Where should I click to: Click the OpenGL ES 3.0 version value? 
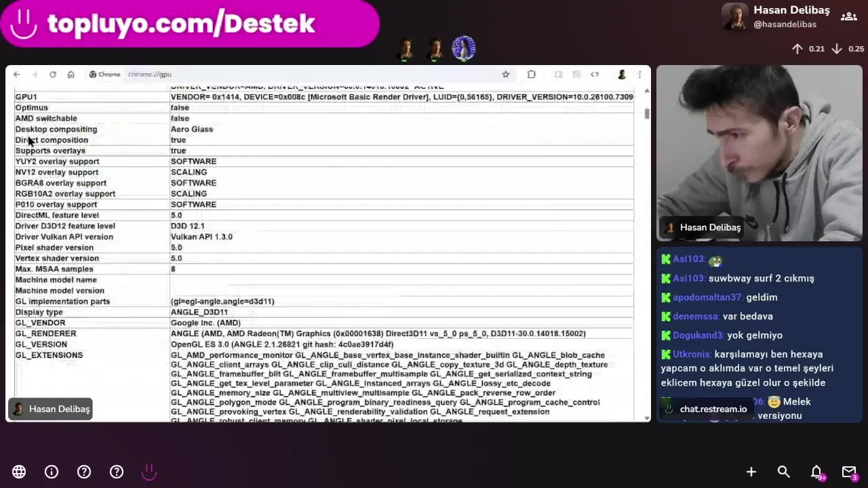click(x=282, y=344)
